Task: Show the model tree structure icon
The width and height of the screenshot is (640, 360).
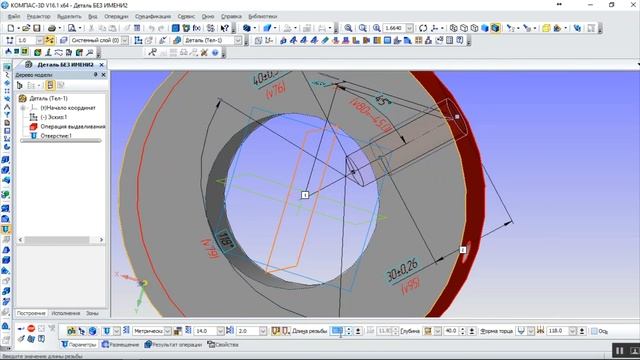Action: point(20,85)
